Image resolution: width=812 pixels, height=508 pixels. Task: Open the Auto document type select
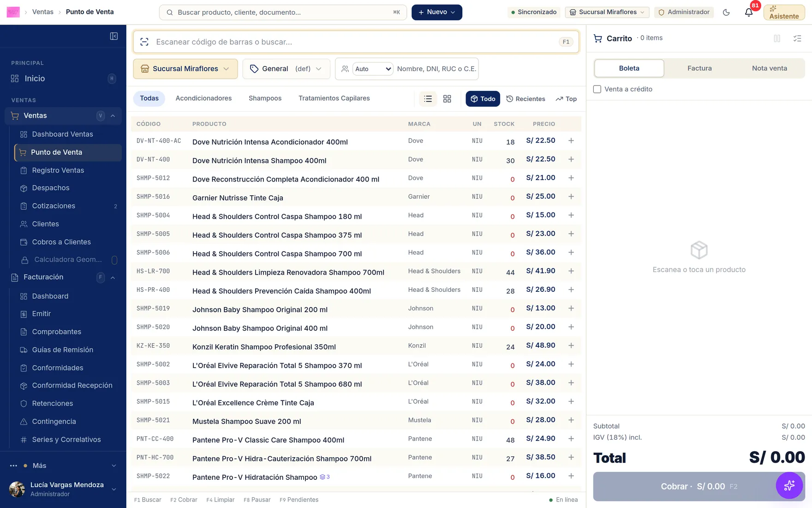[373, 69]
